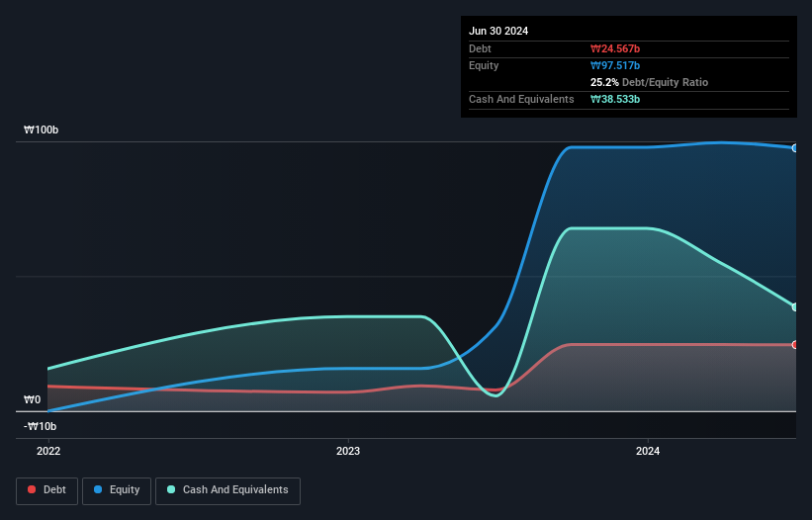
Task: Click the ₩24.567b debt value
Action: point(615,48)
